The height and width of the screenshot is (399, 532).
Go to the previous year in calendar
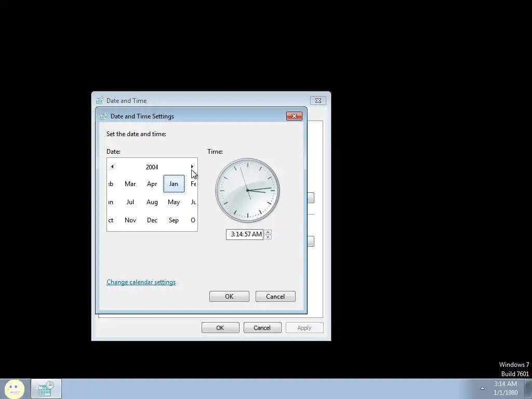[x=112, y=167]
